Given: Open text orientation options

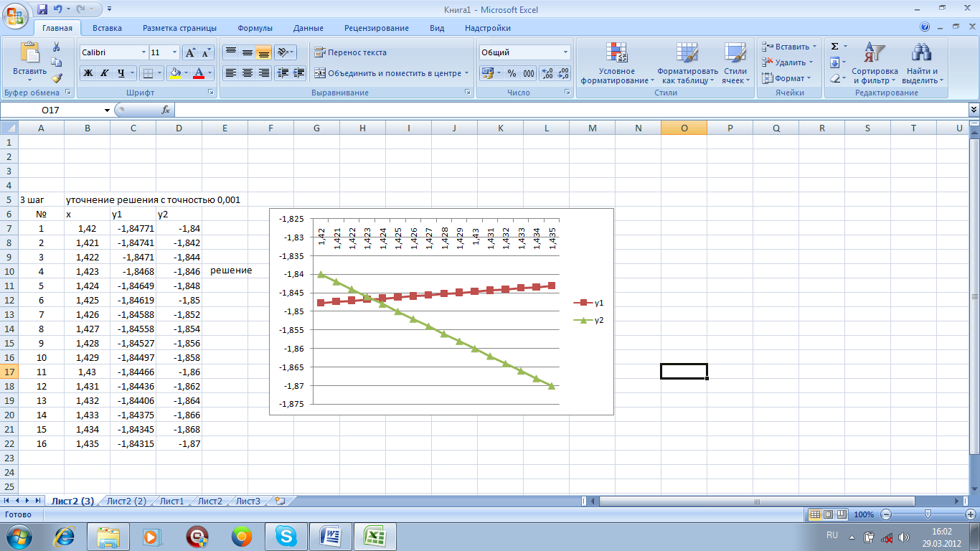Looking at the screenshot, I should 286,52.
